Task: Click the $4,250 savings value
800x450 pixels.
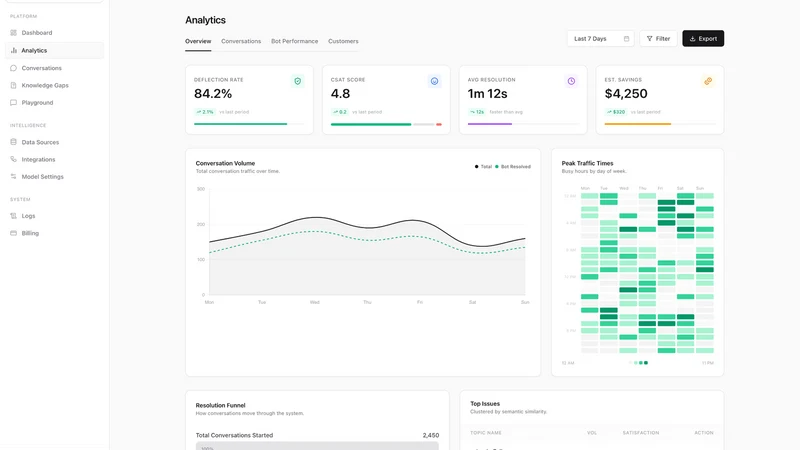Action: [626, 94]
